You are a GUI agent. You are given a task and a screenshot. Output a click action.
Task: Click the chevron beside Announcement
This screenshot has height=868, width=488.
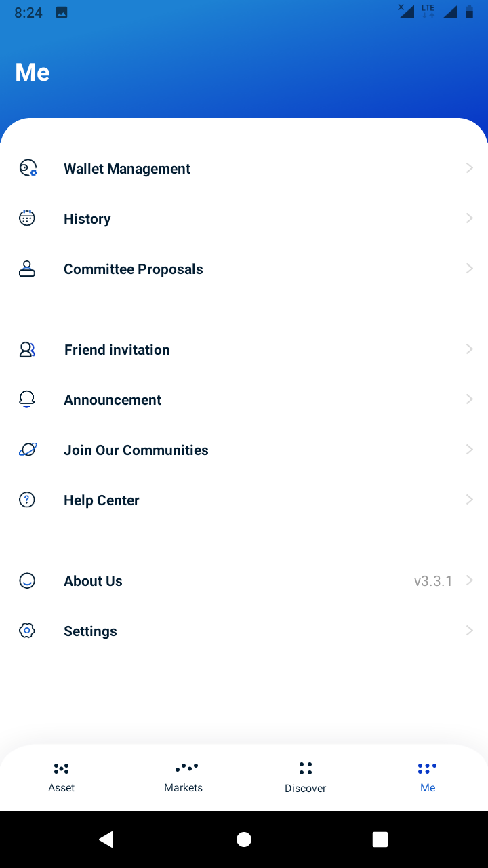(469, 399)
